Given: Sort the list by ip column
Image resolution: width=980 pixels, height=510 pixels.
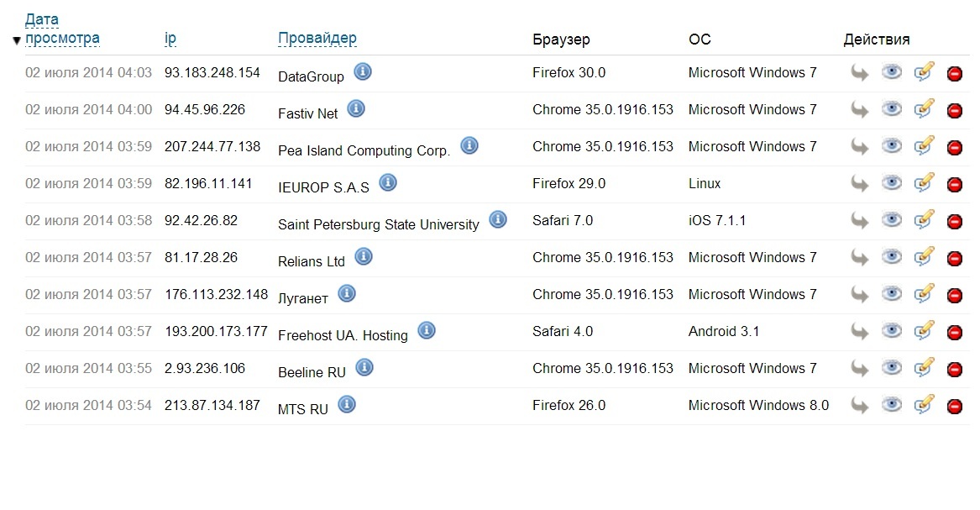Looking at the screenshot, I should point(170,38).
